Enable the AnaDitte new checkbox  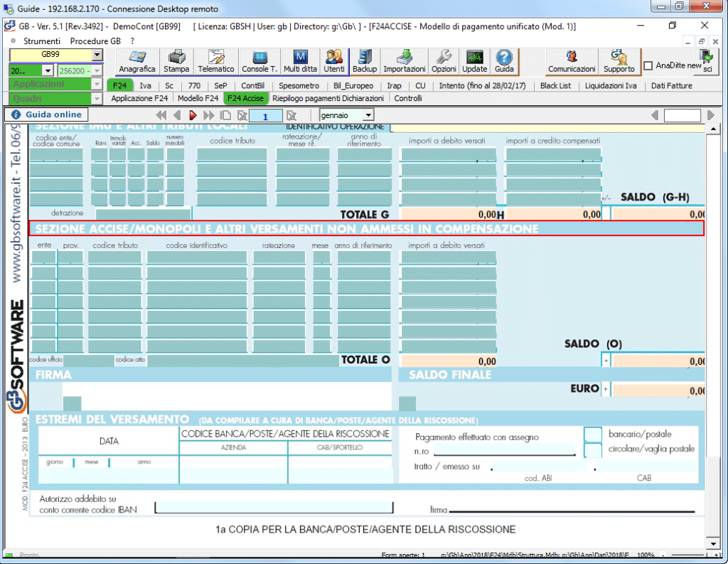[x=648, y=66]
